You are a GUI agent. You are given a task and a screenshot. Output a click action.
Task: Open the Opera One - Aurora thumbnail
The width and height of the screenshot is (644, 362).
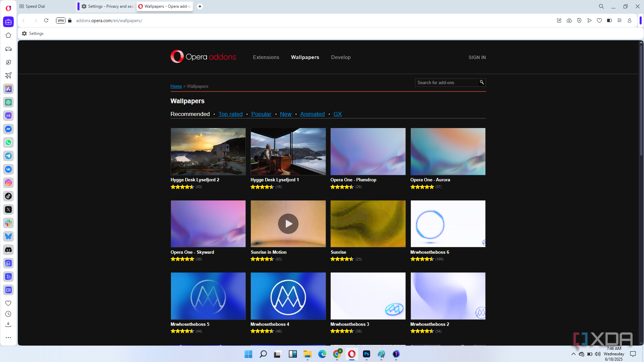click(x=448, y=152)
